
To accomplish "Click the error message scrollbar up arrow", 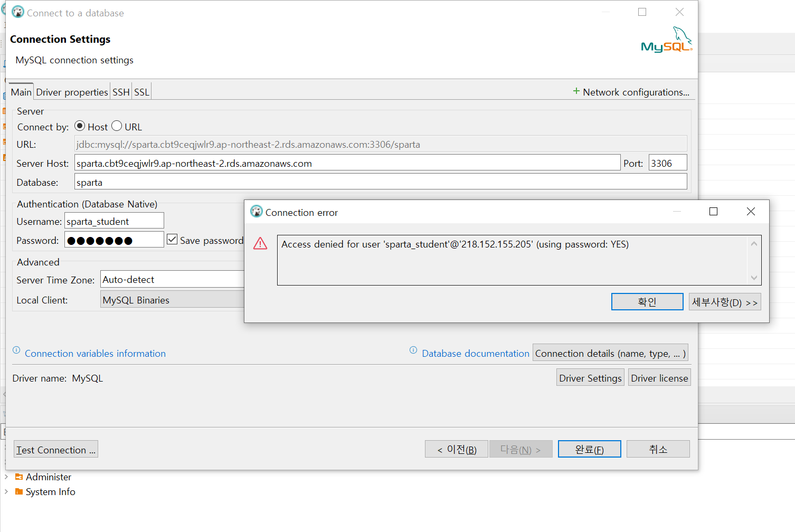I will (754, 243).
